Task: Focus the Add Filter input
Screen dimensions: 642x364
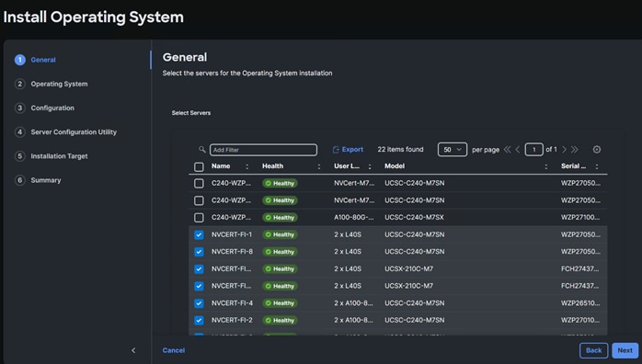Action: 263,150
